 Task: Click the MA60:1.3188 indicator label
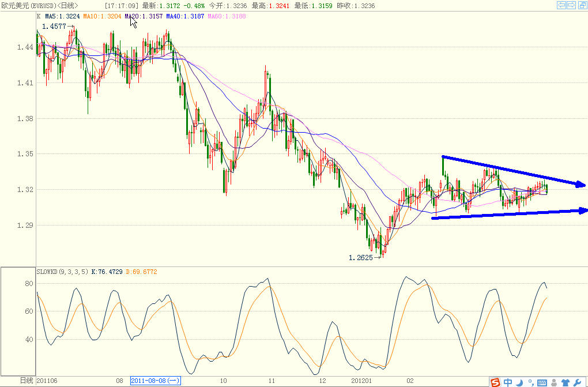227,16
